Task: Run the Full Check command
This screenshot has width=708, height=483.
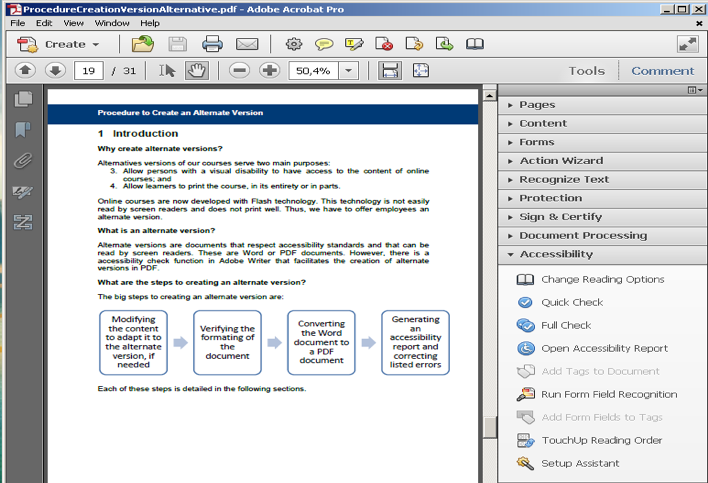Action: pos(566,325)
